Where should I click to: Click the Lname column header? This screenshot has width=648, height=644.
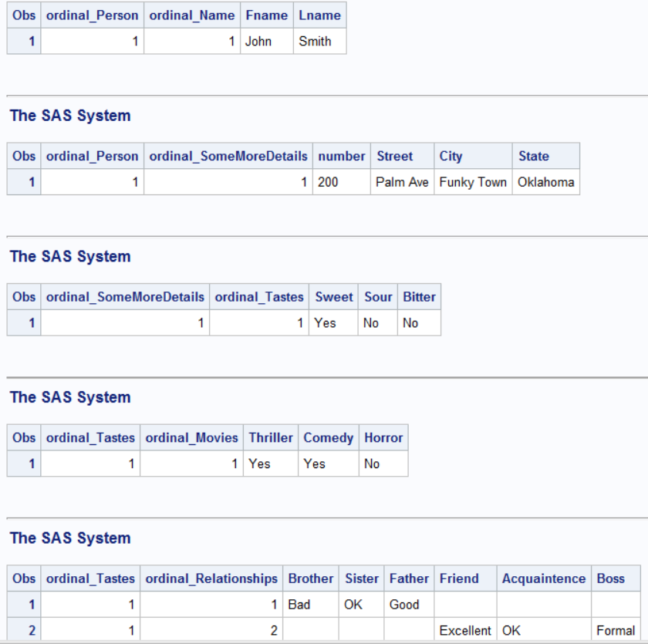(319, 15)
